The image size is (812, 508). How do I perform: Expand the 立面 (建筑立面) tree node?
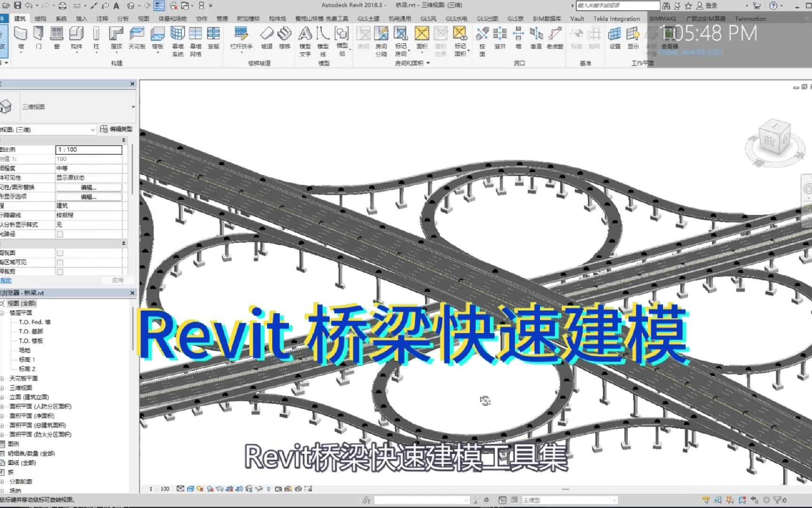(2, 397)
